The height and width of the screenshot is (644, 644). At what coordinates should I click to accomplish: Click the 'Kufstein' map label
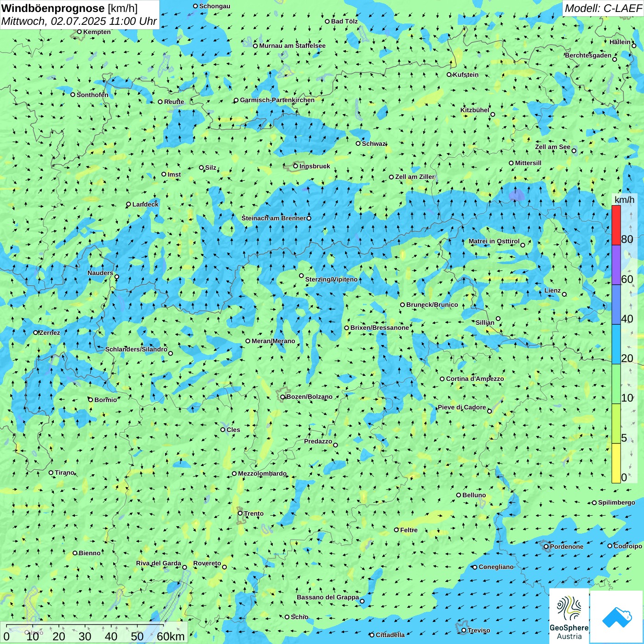pos(466,75)
